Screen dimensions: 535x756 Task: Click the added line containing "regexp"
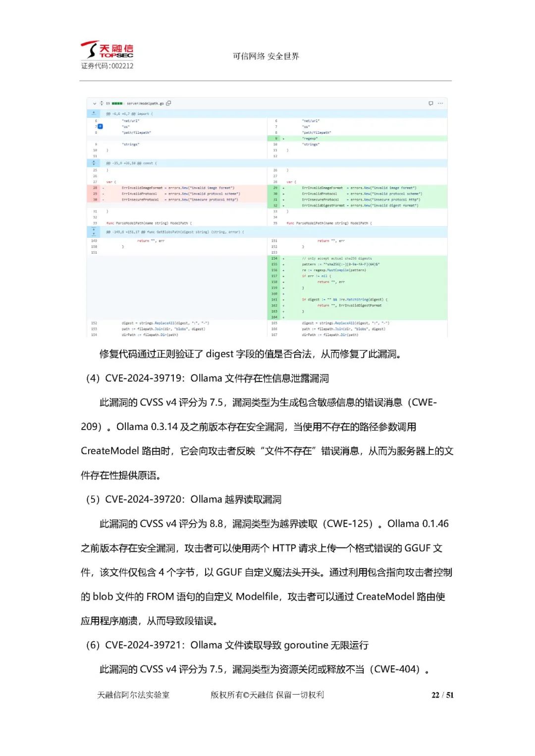pyautogui.click(x=357, y=138)
